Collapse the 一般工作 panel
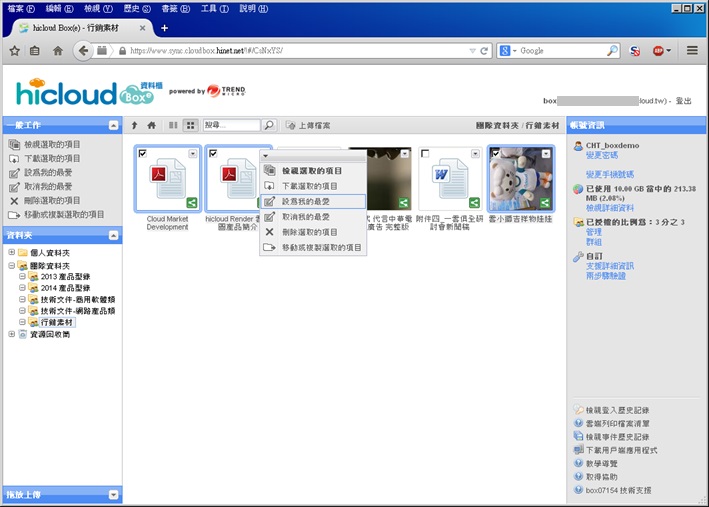The height and width of the screenshot is (507, 709). 113,125
